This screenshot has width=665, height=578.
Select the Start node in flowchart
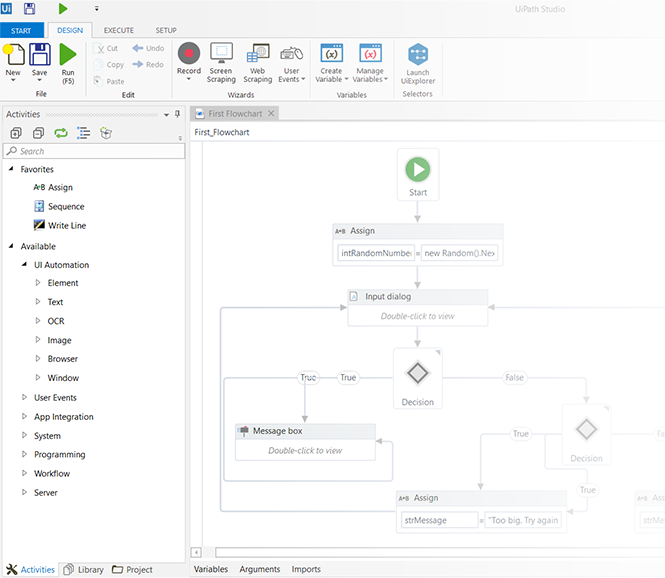coord(418,175)
